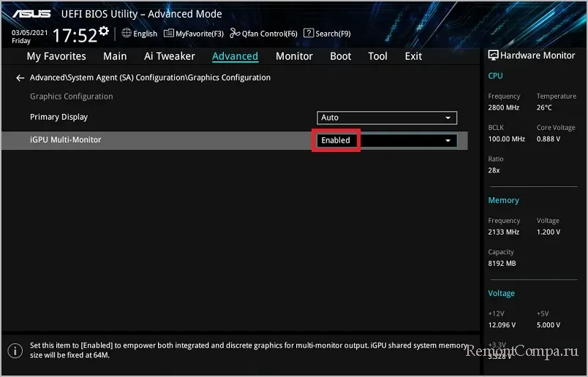Expand the iGPU Multi-Monitor dropdown arrow
The width and height of the screenshot is (588, 377).
tap(448, 140)
